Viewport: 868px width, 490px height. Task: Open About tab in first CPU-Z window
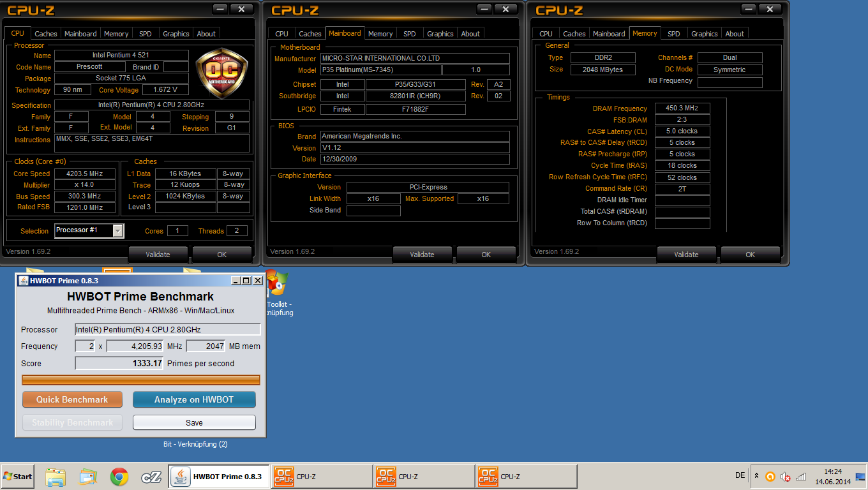point(206,34)
